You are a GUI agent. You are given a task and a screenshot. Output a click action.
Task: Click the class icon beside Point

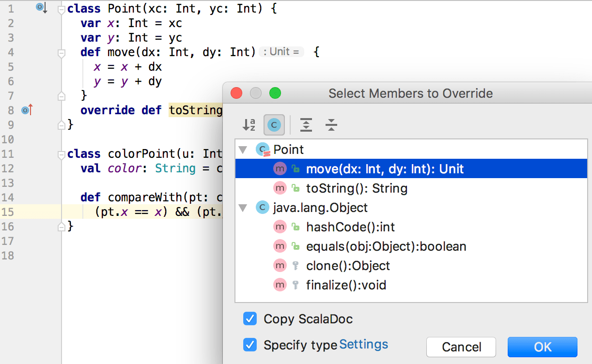tap(262, 149)
